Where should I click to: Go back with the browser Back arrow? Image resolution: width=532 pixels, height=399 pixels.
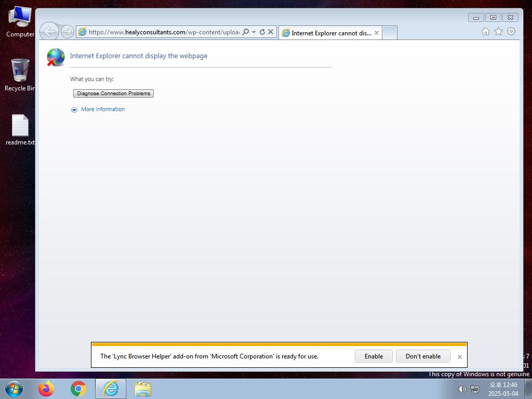point(49,32)
